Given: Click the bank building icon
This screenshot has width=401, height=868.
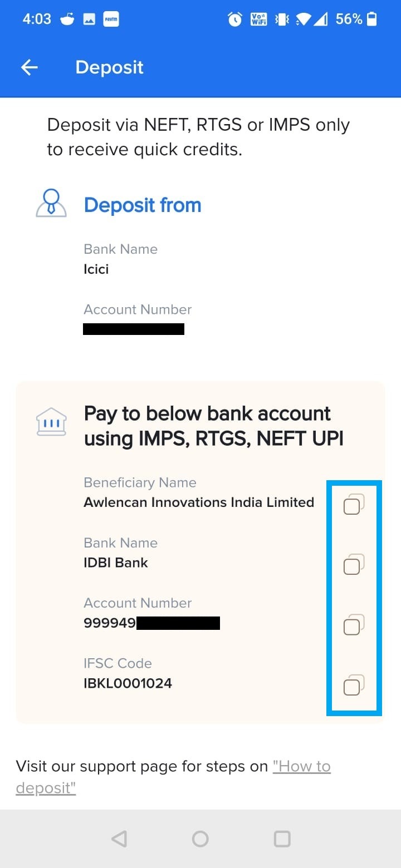Looking at the screenshot, I should point(51,422).
